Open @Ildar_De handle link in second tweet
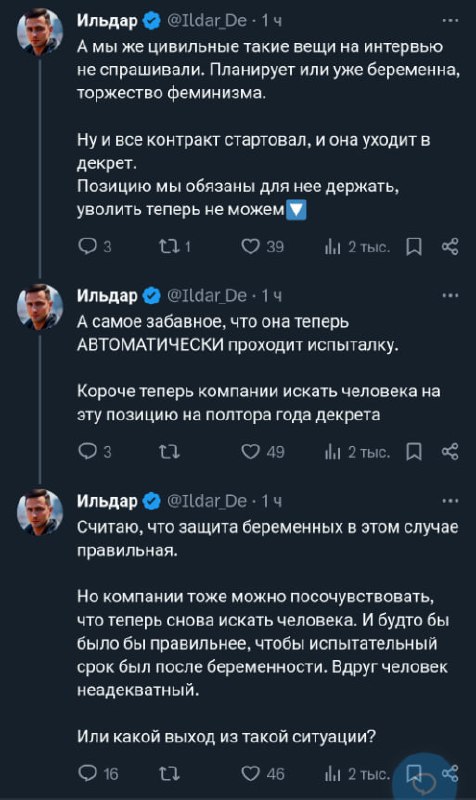The width and height of the screenshot is (476, 800). tap(207, 295)
